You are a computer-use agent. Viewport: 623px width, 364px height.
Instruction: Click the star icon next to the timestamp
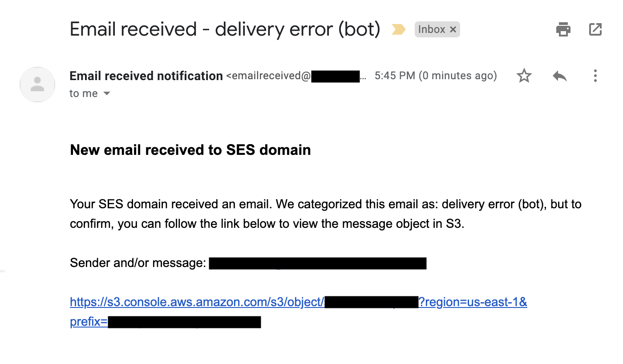click(x=524, y=76)
